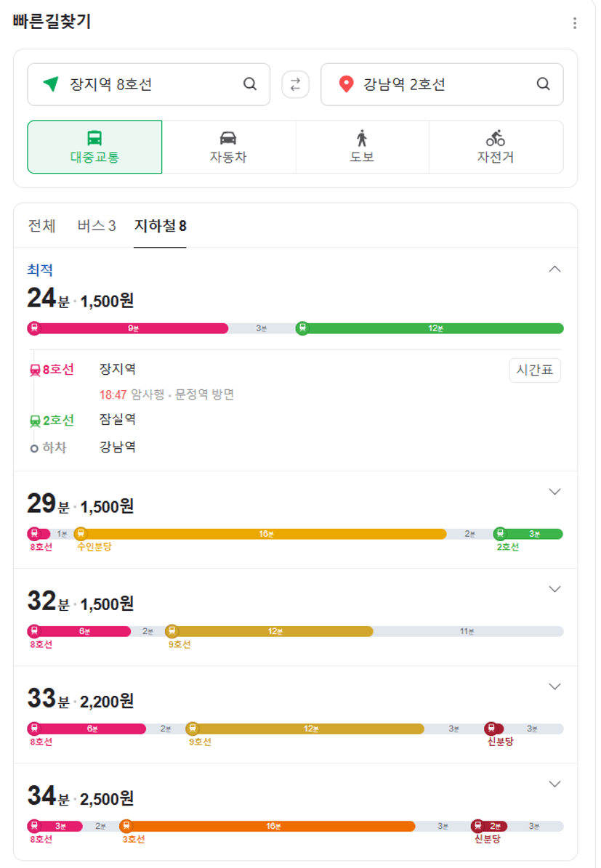
Task: Open the three-dot more options menu
Action: coord(574,23)
